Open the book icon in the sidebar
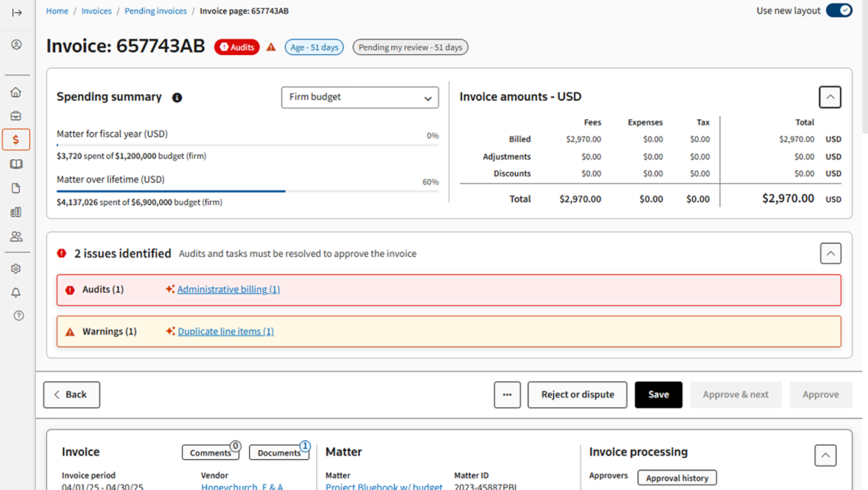Viewport: 868px width, 490px height. point(15,164)
